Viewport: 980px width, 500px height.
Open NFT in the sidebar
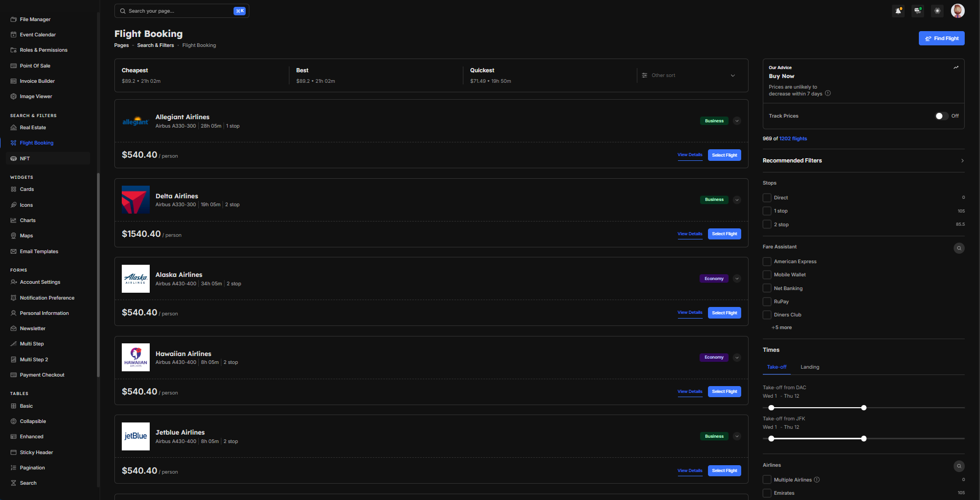(x=25, y=158)
